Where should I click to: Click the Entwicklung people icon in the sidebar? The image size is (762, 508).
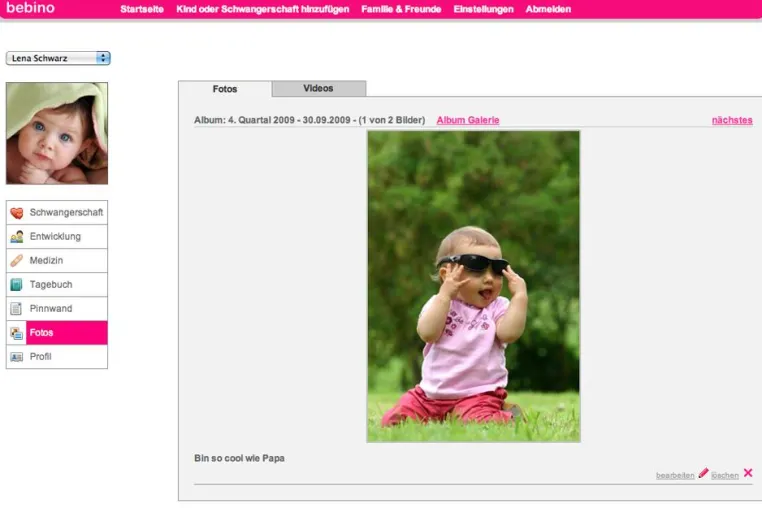point(17,237)
